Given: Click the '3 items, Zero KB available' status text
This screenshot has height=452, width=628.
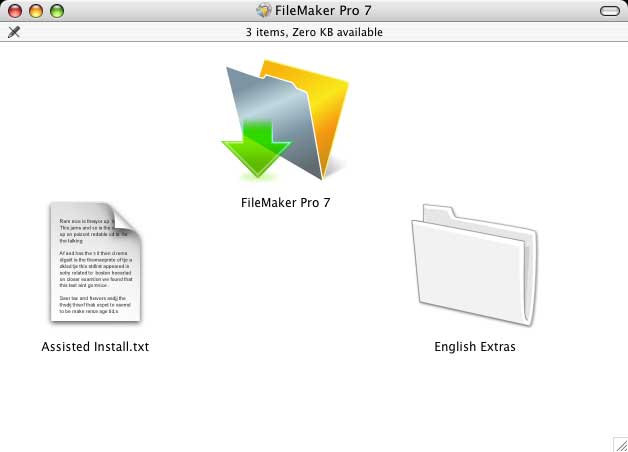Looking at the screenshot, I should (x=314, y=32).
